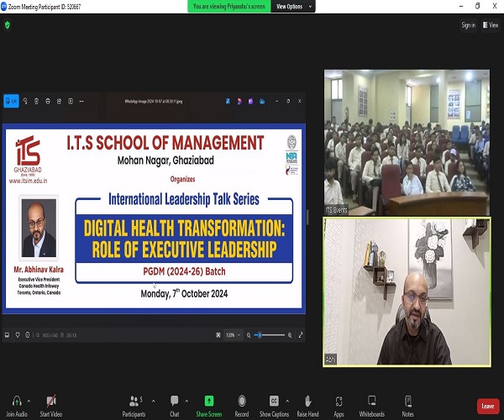Adjust the Photos zoom slider
504x420 pixels.
(270, 335)
